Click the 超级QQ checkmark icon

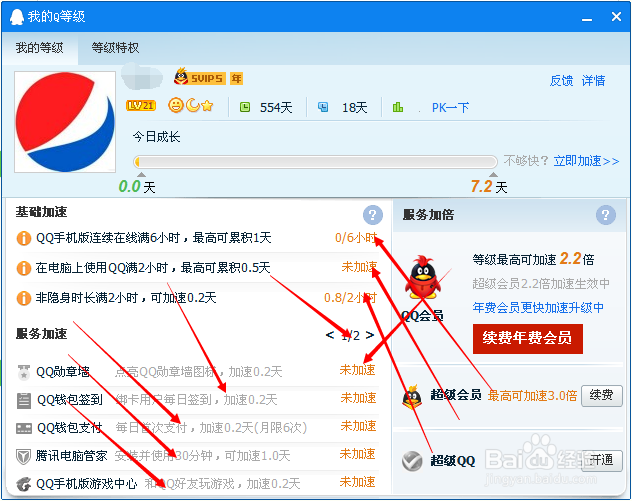(412, 461)
